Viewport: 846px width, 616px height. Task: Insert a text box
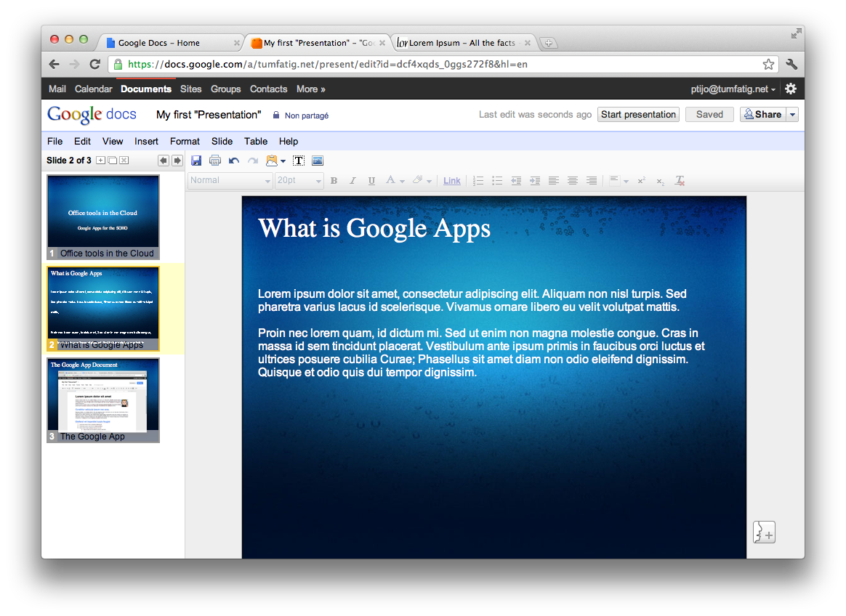click(x=299, y=161)
